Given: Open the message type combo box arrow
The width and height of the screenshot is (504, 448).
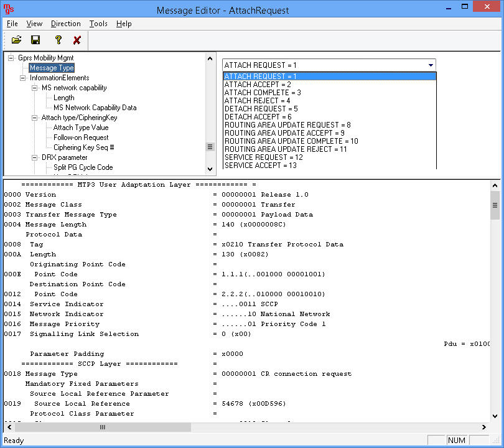Looking at the screenshot, I should pyautogui.click(x=430, y=65).
